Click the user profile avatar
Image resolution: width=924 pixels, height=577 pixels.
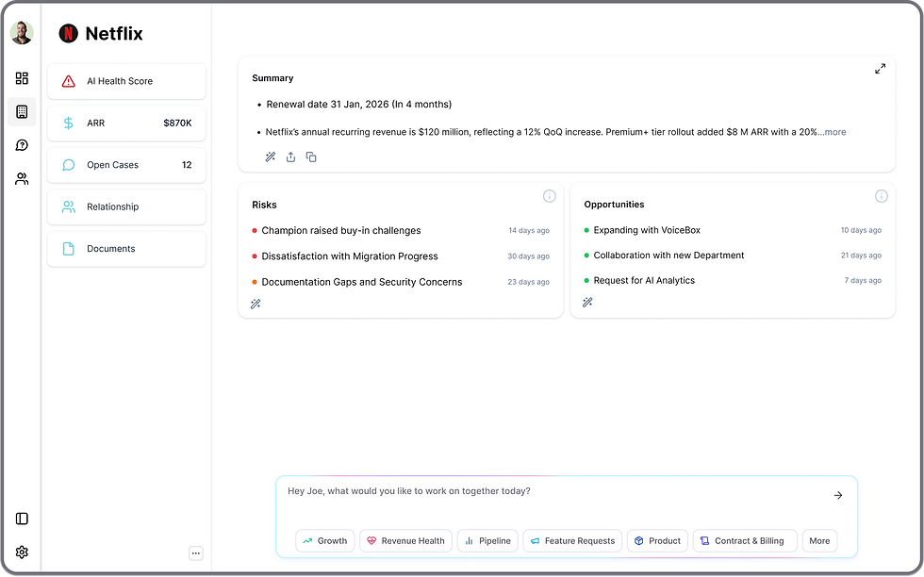[x=22, y=33]
